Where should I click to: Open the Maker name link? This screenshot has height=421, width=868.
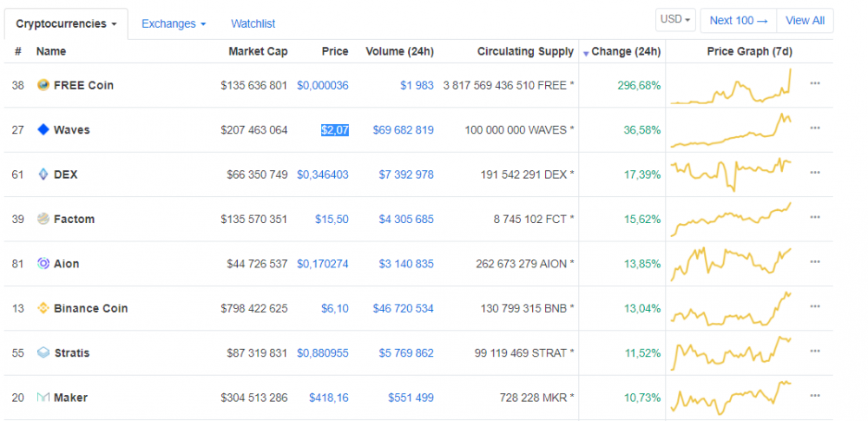click(70, 398)
